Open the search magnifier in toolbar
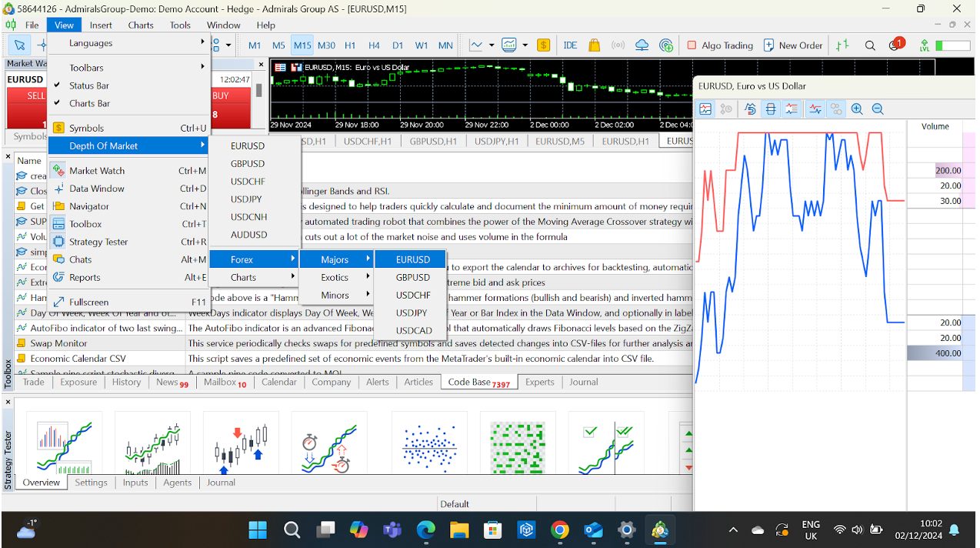This screenshot has width=980, height=548. click(x=870, y=45)
